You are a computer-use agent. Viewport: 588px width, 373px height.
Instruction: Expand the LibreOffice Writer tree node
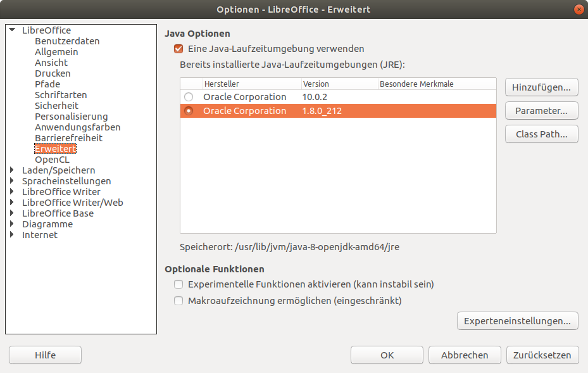[12, 191]
